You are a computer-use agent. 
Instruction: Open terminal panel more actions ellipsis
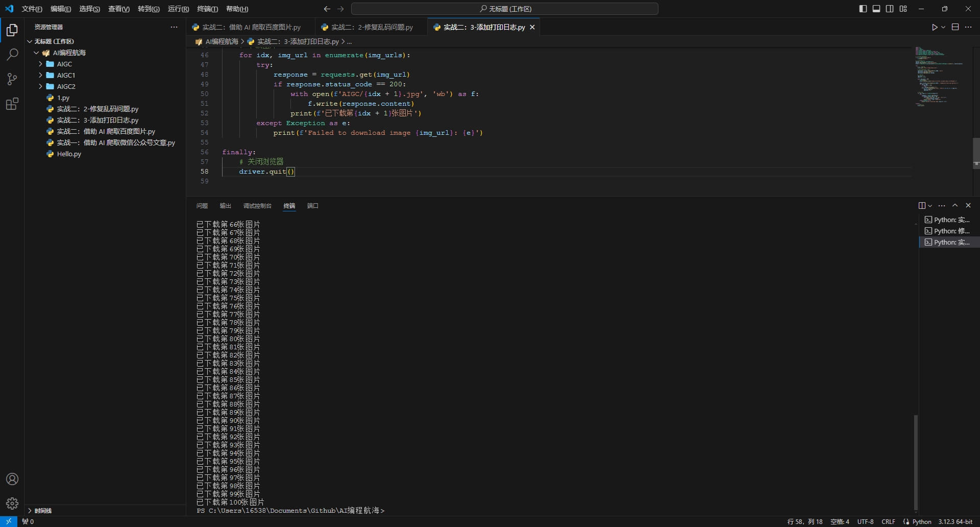coord(942,205)
